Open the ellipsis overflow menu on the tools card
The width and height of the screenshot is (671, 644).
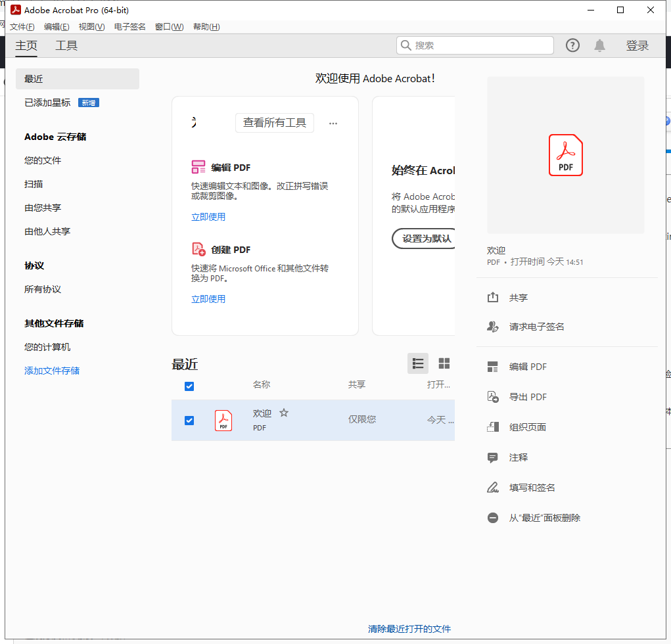point(333,123)
